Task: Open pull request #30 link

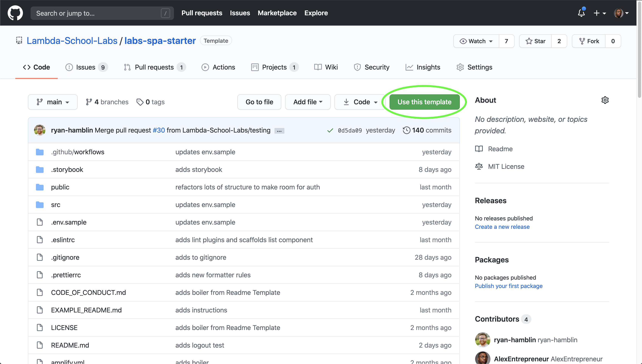Action: click(x=159, y=130)
